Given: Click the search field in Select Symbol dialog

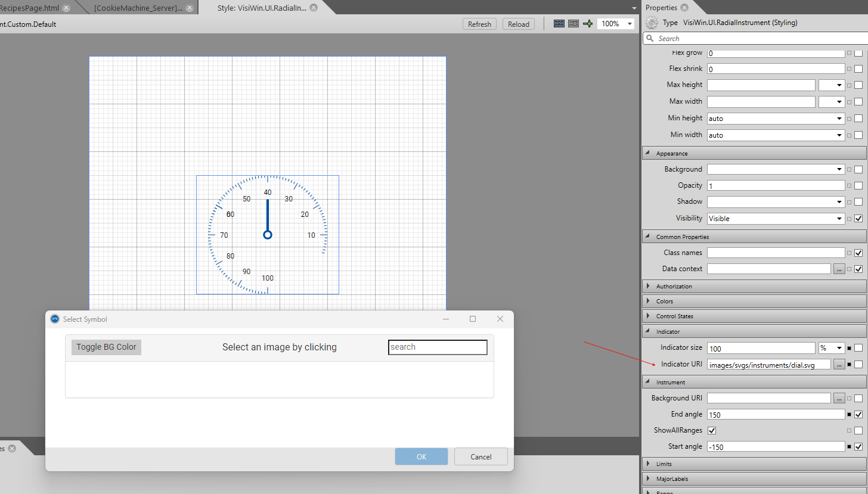Looking at the screenshot, I should (438, 346).
